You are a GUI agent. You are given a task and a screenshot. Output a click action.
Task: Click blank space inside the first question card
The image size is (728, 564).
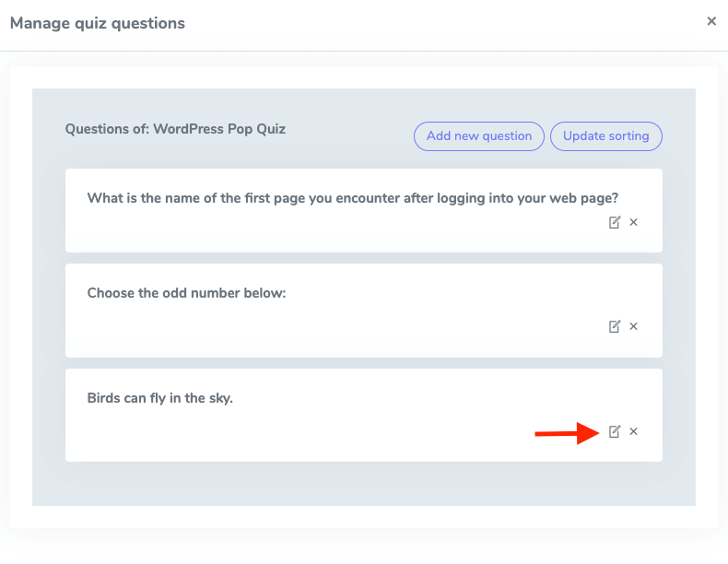tap(323, 230)
